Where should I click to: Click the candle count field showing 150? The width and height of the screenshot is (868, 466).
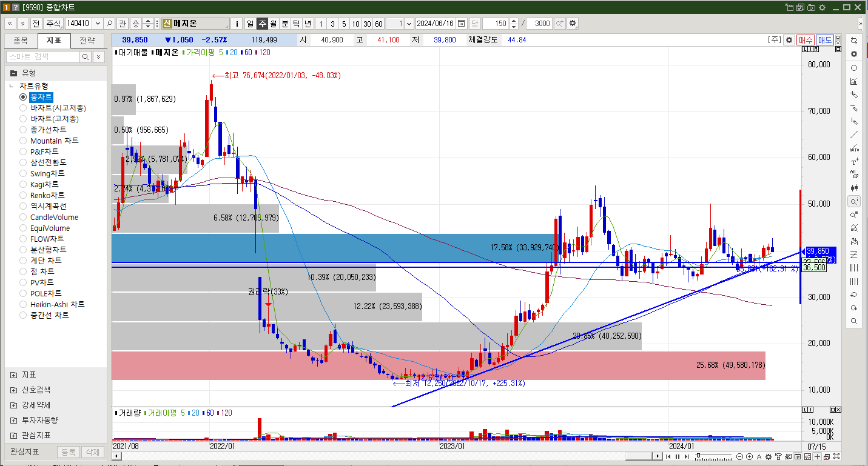pos(496,23)
